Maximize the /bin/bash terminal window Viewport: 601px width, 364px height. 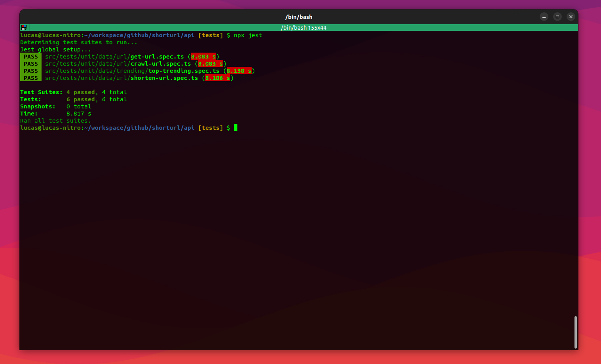(x=557, y=17)
